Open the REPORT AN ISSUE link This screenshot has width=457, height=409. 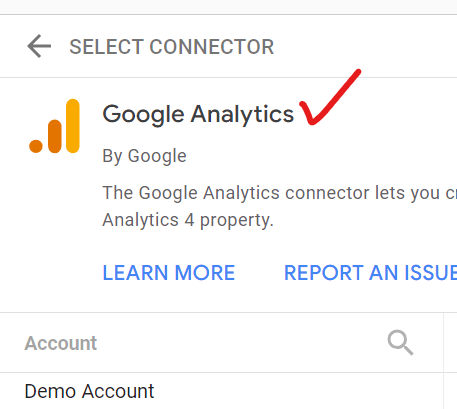(x=370, y=273)
